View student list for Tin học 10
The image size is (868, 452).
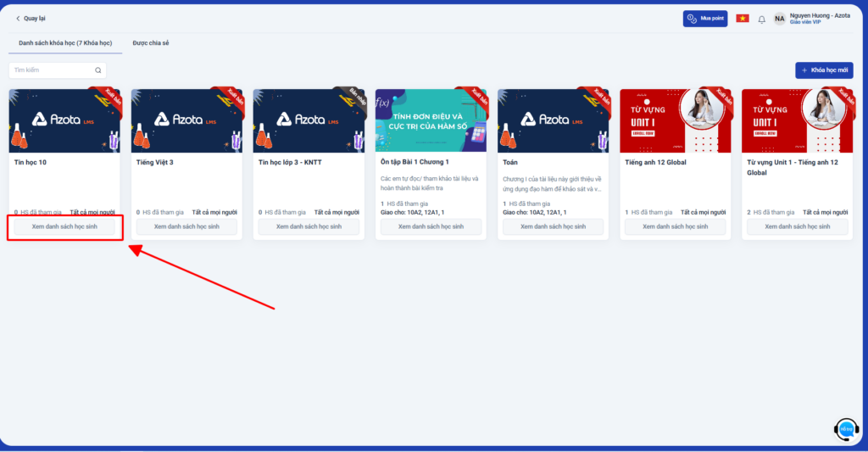[64, 226]
